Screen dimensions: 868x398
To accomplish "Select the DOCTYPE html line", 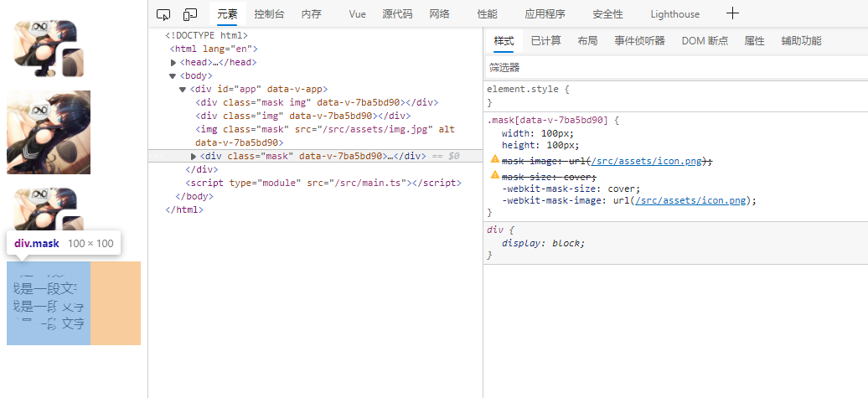I will click(x=206, y=35).
